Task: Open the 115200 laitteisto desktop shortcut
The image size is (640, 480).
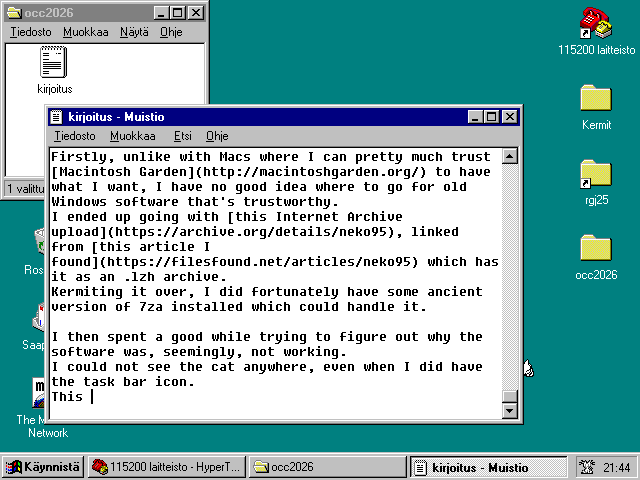Action: pyautogui.click(x=596, y=31)
